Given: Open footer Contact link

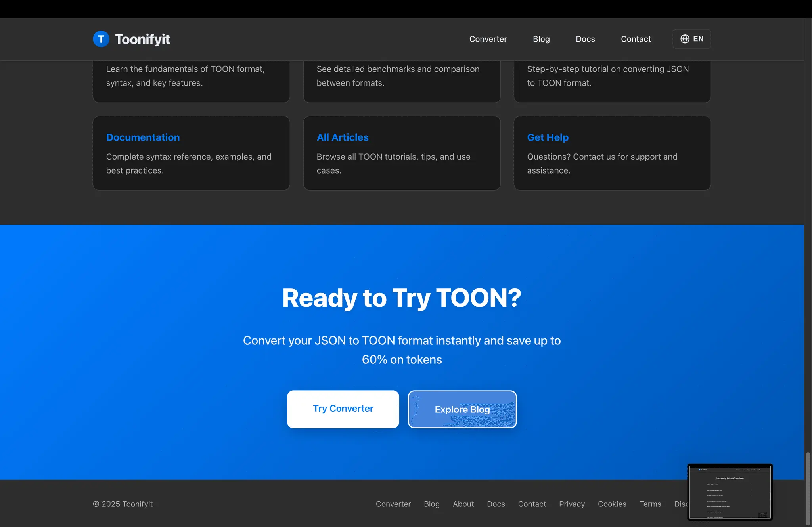Looking at the screenshot, I should click(532, 504).
